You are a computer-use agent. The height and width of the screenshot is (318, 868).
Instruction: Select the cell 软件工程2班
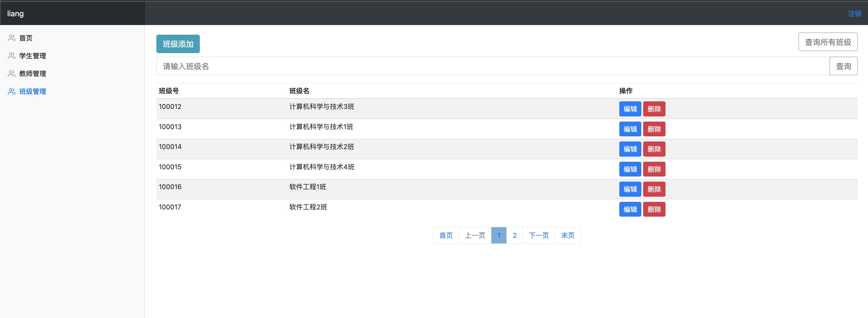308,207
